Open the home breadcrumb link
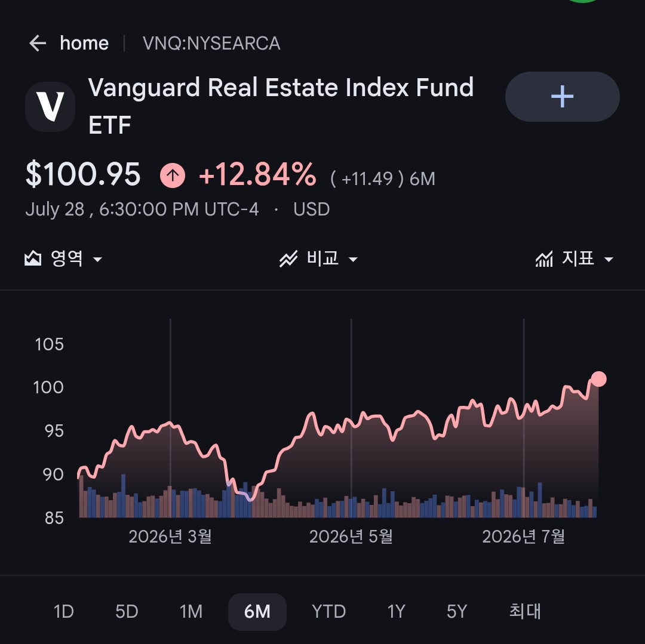645x644 pixels. [x=84, y=43]
